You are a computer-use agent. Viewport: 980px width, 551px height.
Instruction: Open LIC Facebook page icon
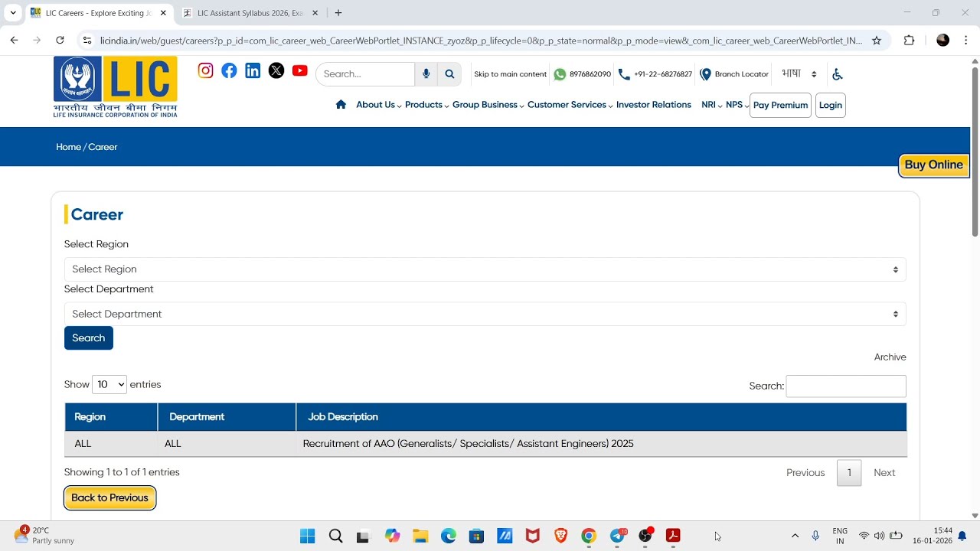tap(229, 70)
